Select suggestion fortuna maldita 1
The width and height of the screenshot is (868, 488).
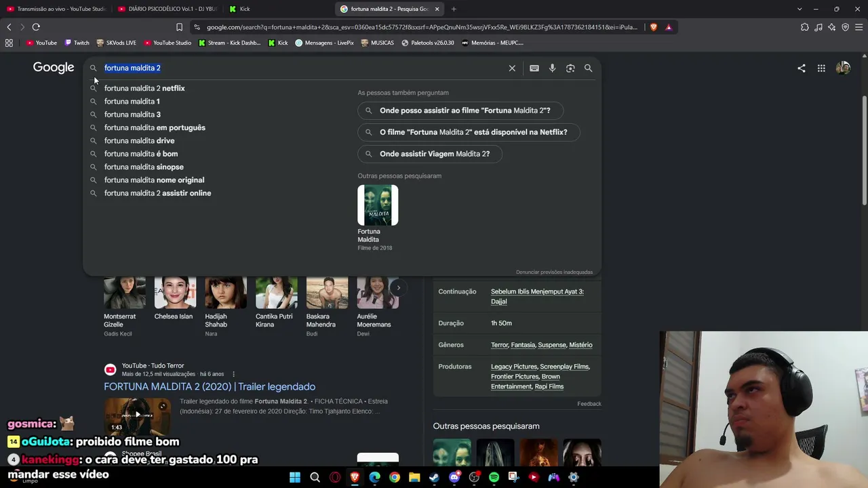point(132,102)
